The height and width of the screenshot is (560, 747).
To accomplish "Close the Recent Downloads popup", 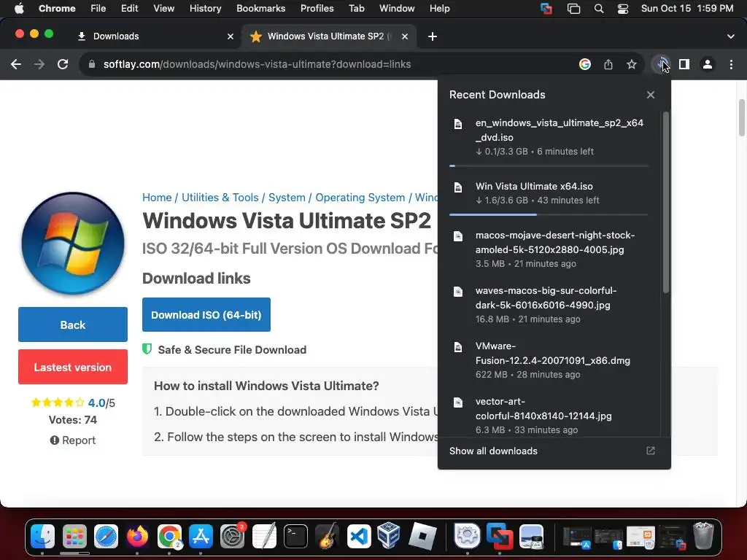I will pyautogui.click(x=650, y=95).
